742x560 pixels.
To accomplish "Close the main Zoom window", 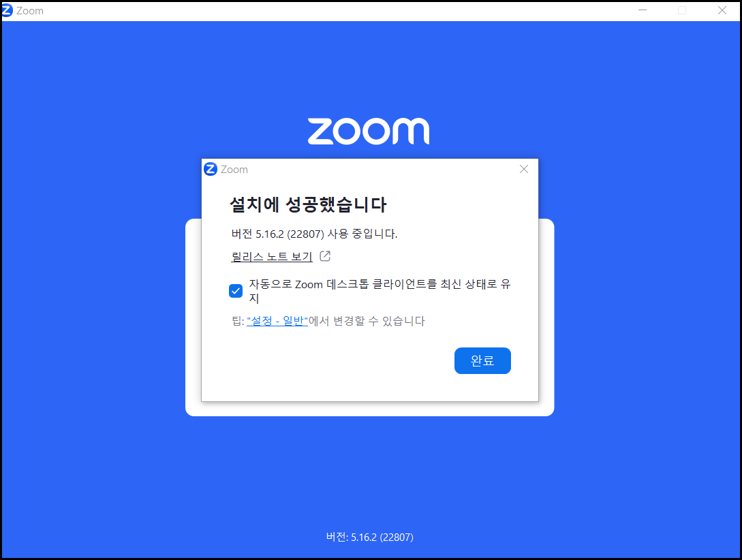I will (x=722, y=10).
